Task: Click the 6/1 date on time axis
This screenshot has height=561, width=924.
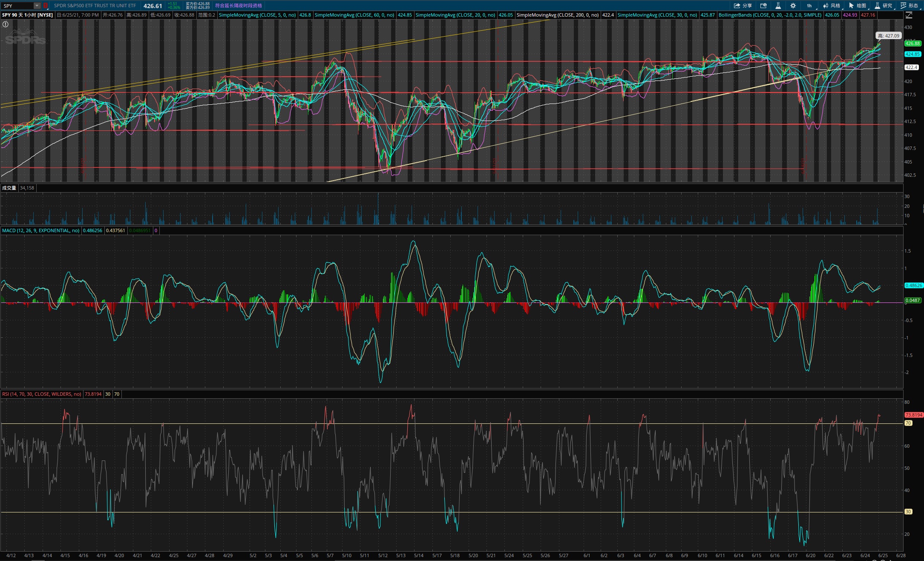Action: click(587, 555)
